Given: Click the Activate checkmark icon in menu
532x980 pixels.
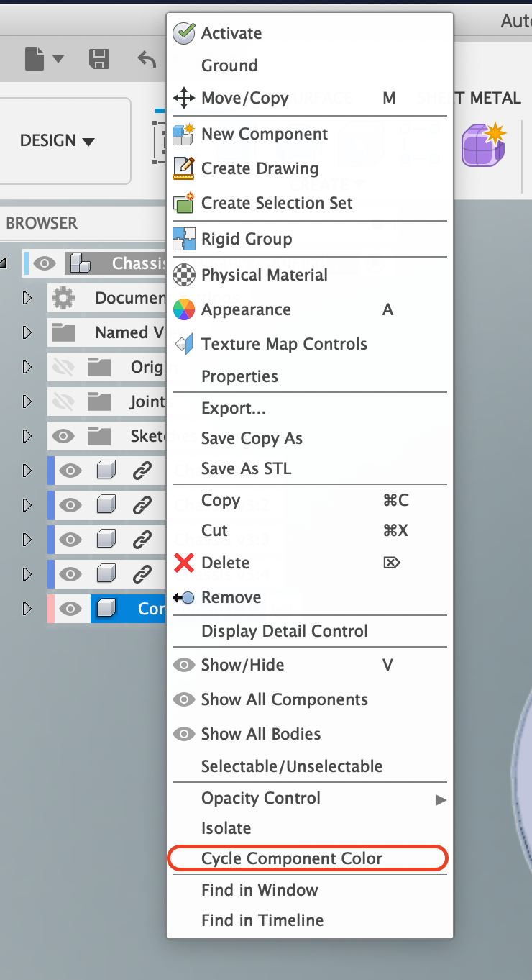Looking at the screenshot, I should (185, 33).
